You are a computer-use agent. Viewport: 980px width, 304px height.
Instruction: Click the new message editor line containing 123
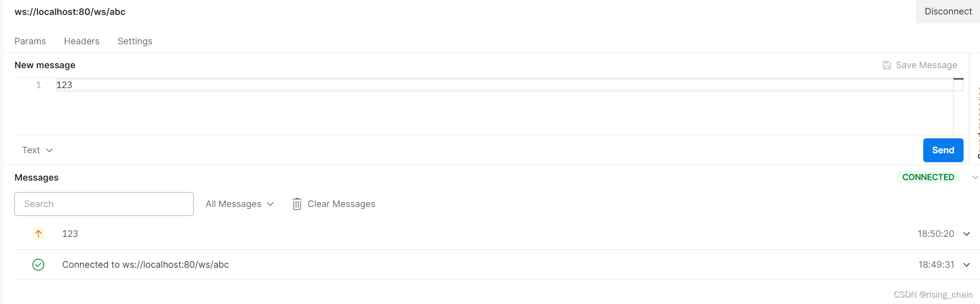[x=504, y=85]
